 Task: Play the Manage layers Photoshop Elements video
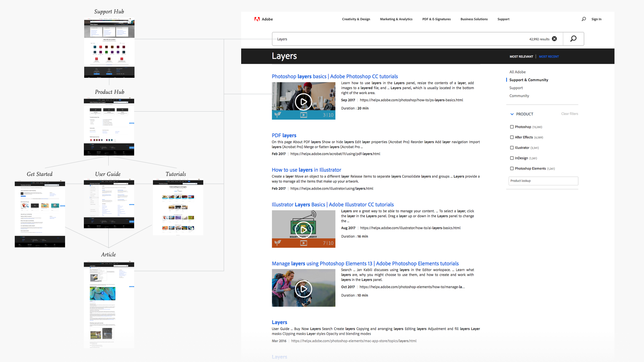pos(303,287)
